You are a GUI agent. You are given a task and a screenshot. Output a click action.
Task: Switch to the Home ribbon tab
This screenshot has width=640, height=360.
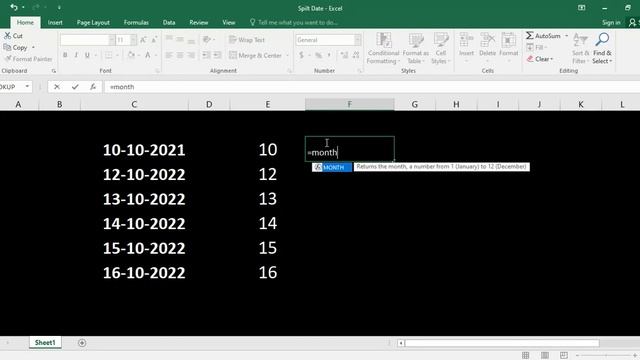click(x=25, y=22)
